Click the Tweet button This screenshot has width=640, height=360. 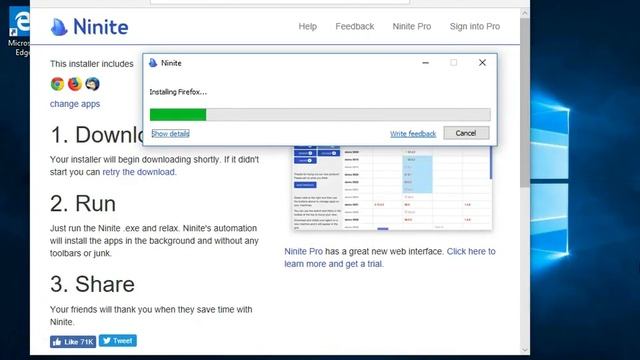pos(118,341)
